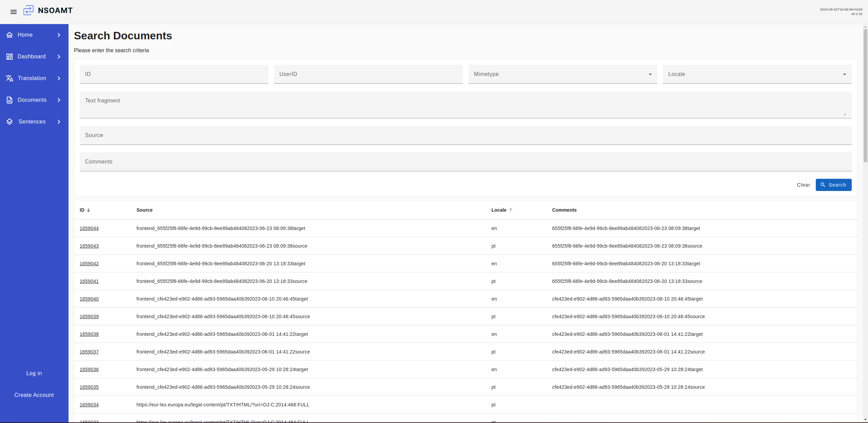
Task: Sort by the ID column header
Action: pyautogui.click(x=82, y=210)
